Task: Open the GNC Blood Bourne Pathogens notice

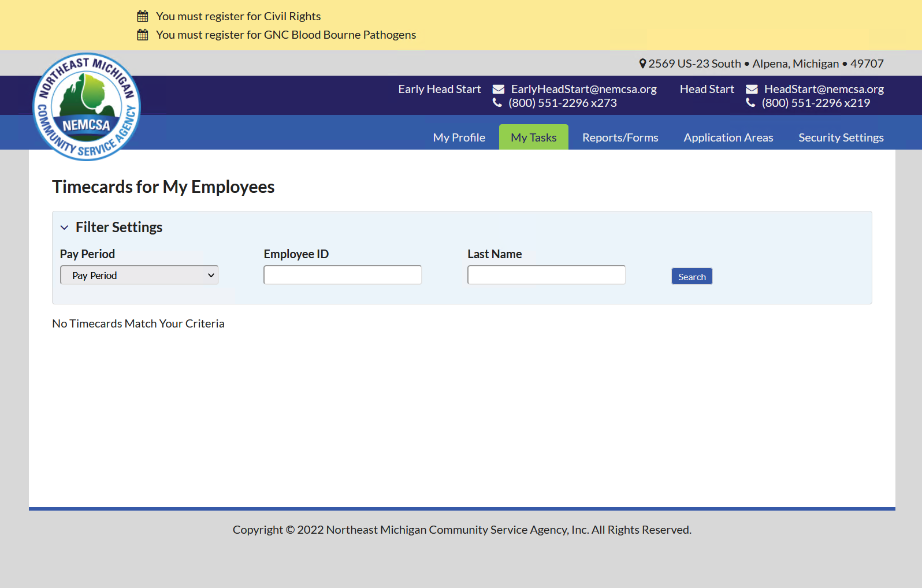Action: [x=286, y=35]
